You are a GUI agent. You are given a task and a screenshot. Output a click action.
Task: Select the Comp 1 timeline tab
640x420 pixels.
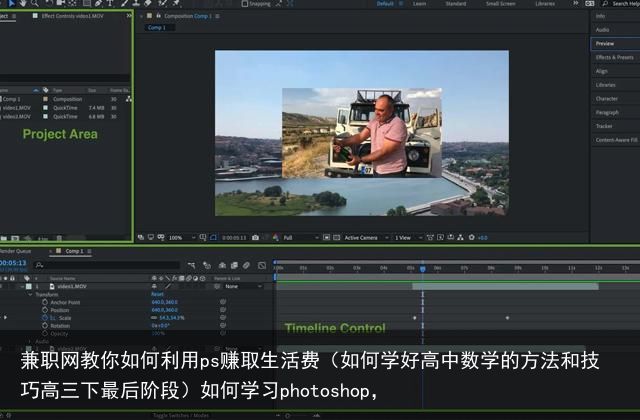click(74, 251)
